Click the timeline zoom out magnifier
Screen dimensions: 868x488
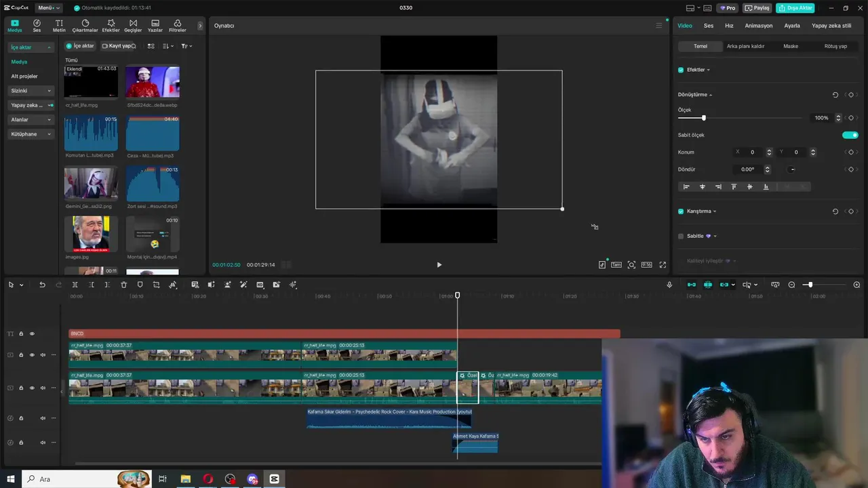pos(791,285)
